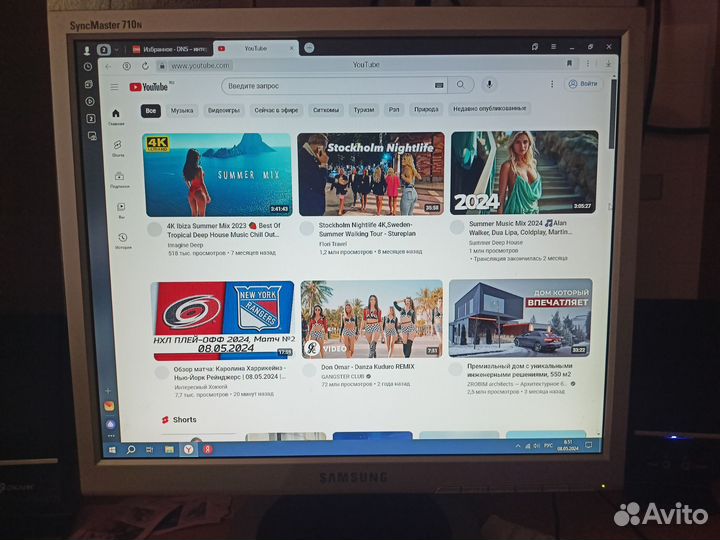Click the page vertical scrollbar
The image size is (720, 540).
coord(612,114)
